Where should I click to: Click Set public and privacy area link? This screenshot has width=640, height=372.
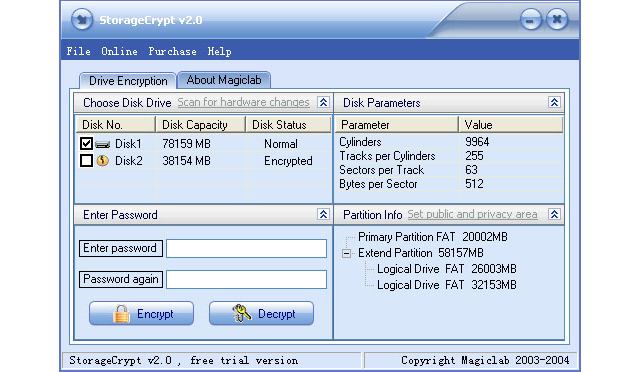click(472, 214)
